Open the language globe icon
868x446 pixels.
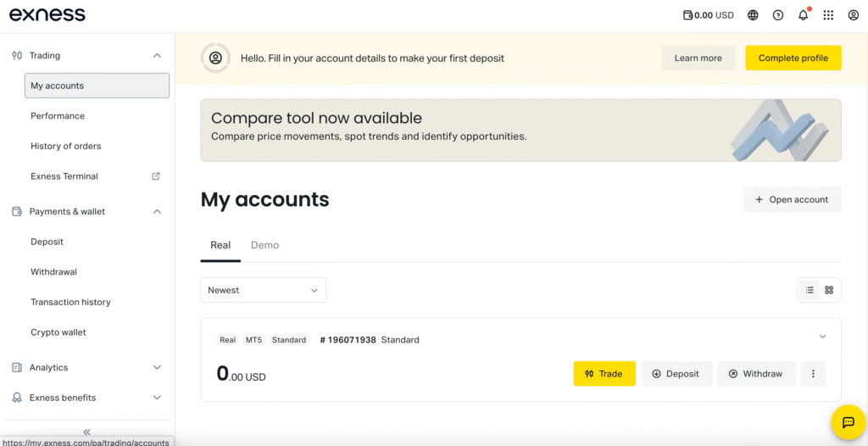point(753,15)
